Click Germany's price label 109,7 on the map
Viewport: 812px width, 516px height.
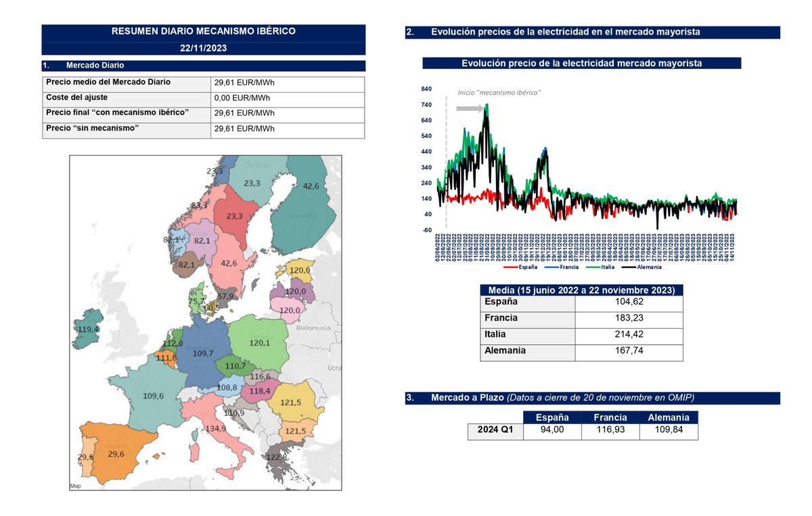[x=203, y=354]
